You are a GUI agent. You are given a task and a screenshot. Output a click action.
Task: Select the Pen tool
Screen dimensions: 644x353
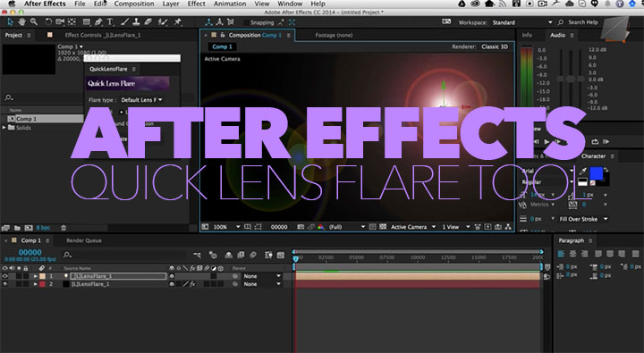coord(98,21)
